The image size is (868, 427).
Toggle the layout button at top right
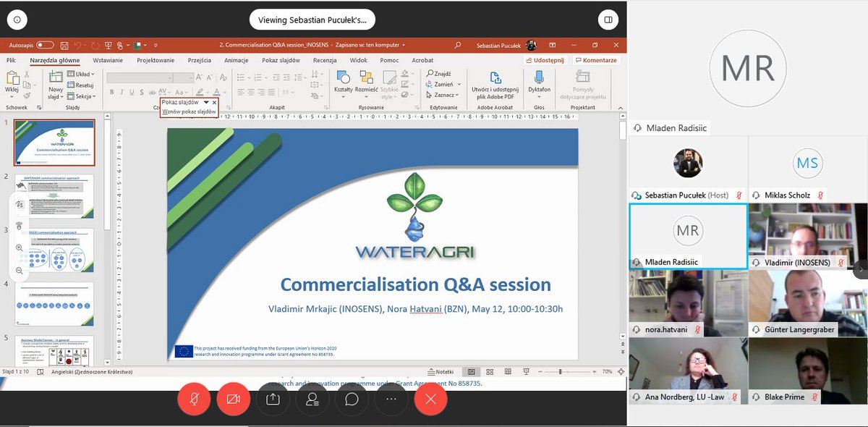pyautogui.click(x=609, y=20)
